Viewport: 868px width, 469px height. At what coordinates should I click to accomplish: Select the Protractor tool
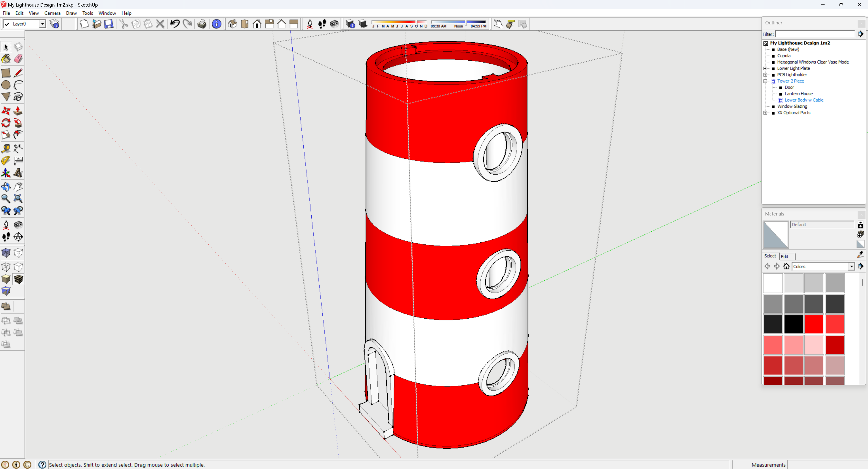point(6,161)
